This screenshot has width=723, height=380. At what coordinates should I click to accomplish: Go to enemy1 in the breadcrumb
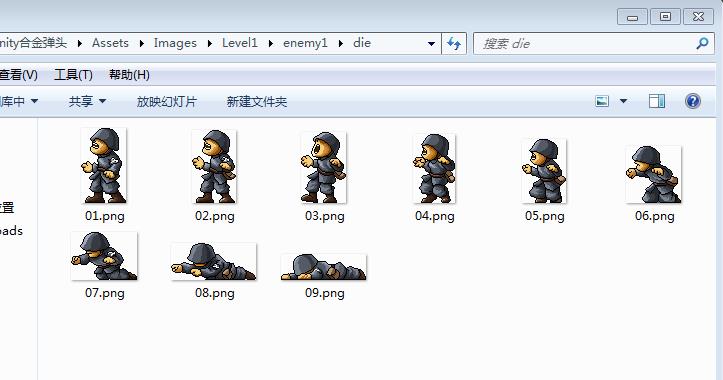[x=305, y=43]
